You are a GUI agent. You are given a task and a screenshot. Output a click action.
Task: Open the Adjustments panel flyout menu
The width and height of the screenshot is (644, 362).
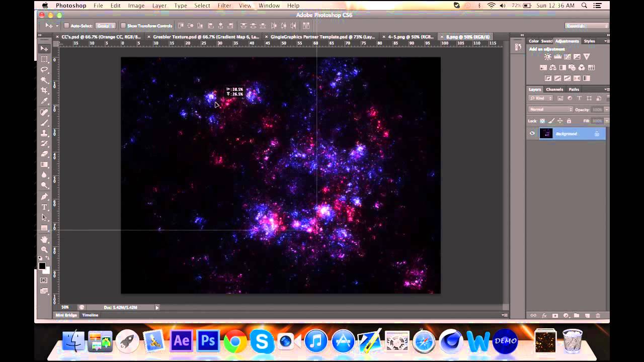607,41
